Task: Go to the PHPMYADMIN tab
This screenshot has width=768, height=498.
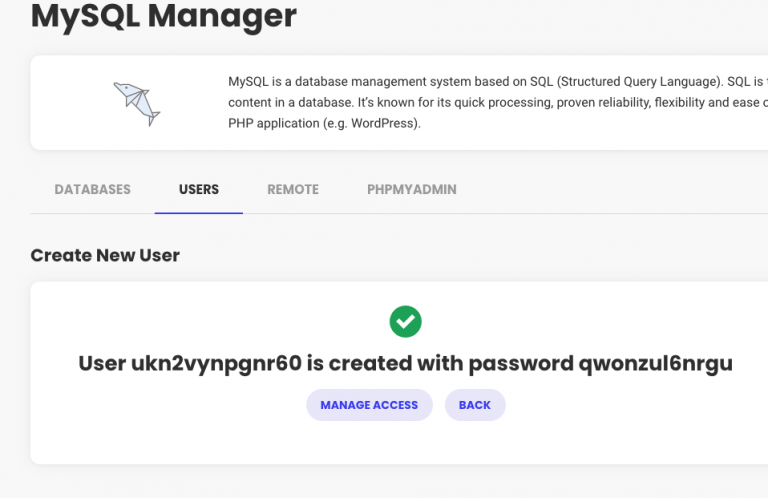Action: [412, 190]
